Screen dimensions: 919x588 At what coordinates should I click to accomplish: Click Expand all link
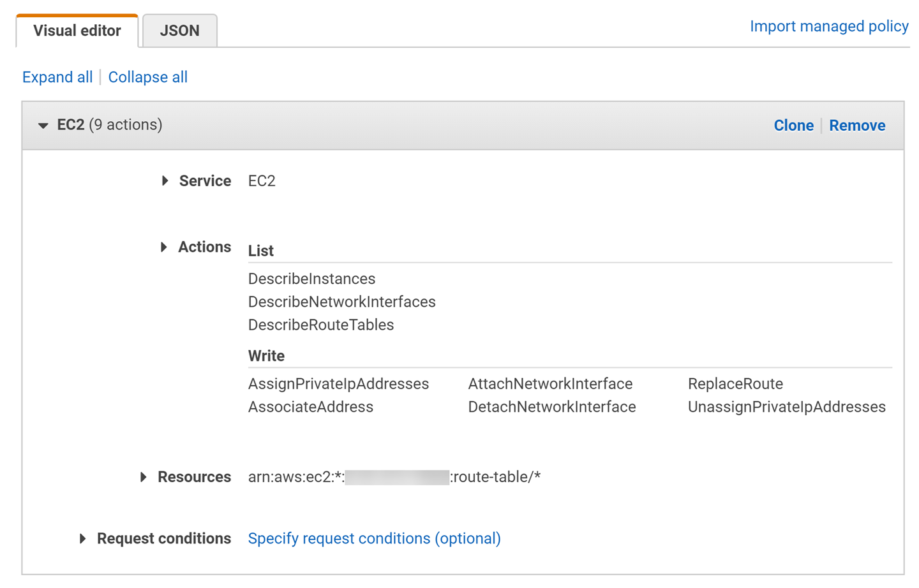pyautogui.click(x=57, y=77)
